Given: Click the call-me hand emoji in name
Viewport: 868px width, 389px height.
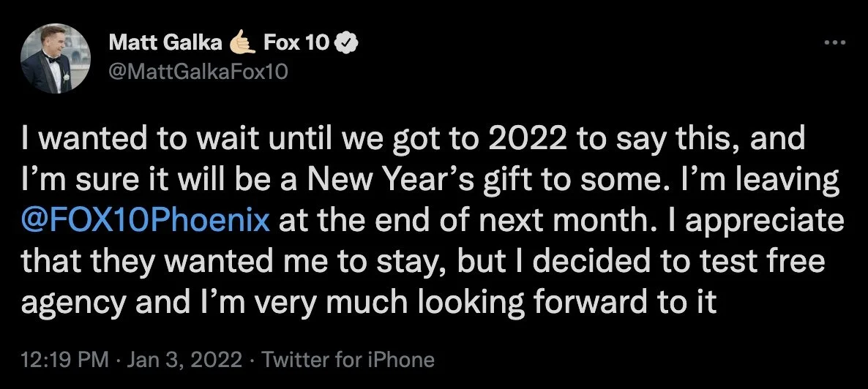Looking at the screenshot, I should coord(243,42).
